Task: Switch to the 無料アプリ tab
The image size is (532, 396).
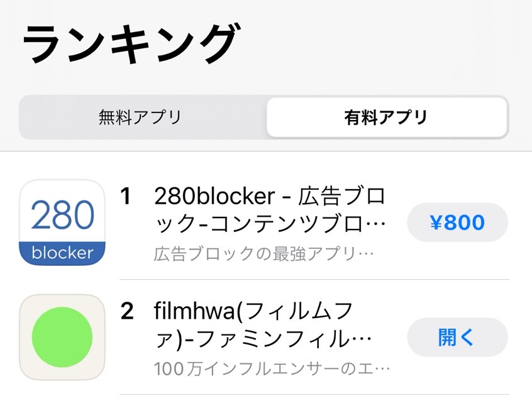Action: tap(140, 117)
